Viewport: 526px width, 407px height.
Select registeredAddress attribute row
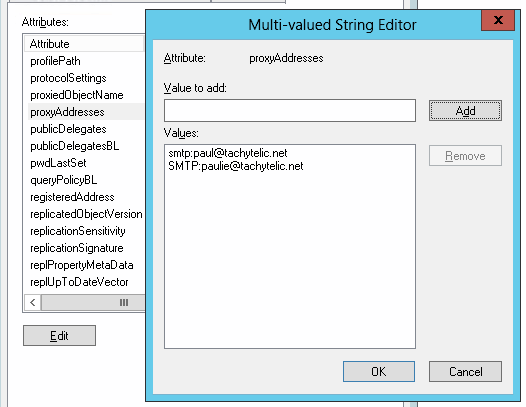pos(85,197)
